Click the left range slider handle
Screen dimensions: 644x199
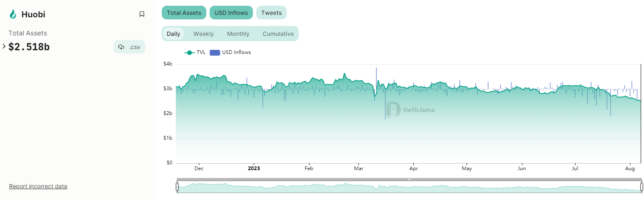(177, 187)
